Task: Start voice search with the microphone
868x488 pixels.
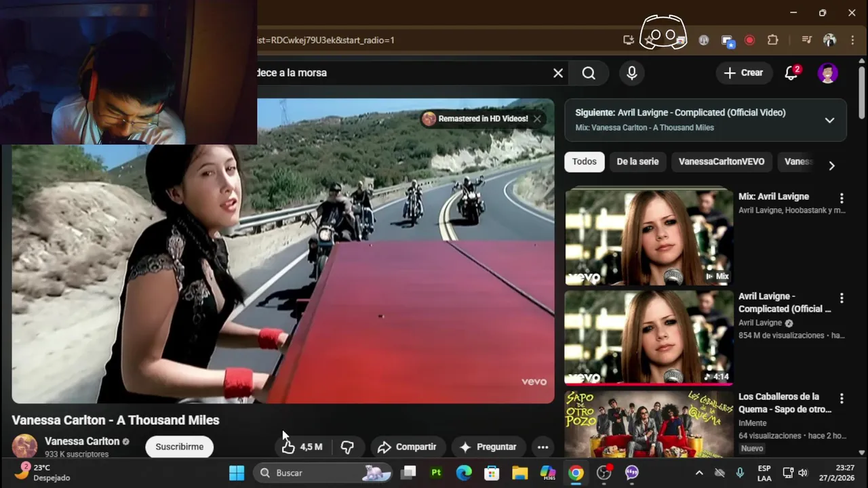Action: click(x=632, y=73)
